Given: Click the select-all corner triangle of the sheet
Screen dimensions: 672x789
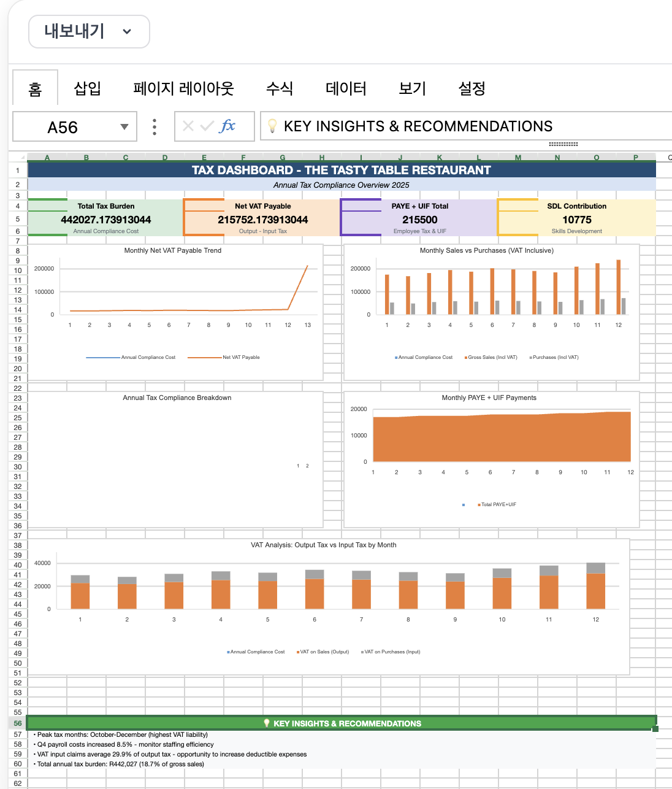Looking at the screenshot, I should point(22,158).
